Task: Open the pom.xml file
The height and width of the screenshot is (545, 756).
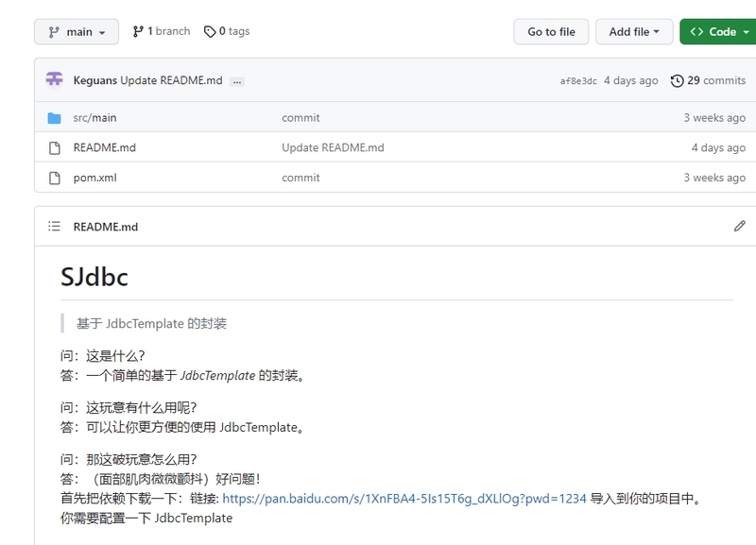Action: (x=94, y=178)
